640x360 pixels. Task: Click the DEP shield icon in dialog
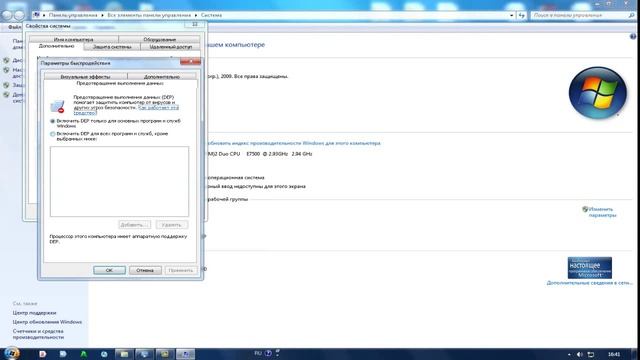pyautogui.click(x=58, y=106)
